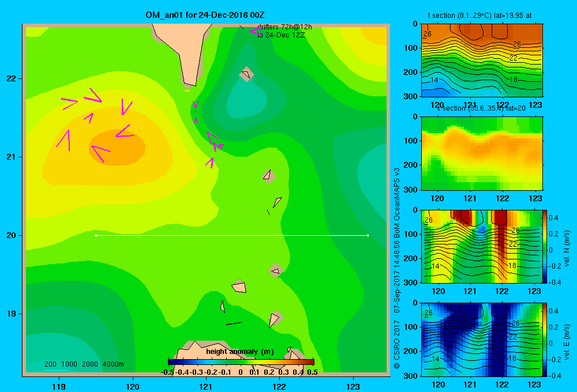Click the orange high-anomaly core near 120E 21N
Viewport: 577px width, 392px height.
[118, 147]
